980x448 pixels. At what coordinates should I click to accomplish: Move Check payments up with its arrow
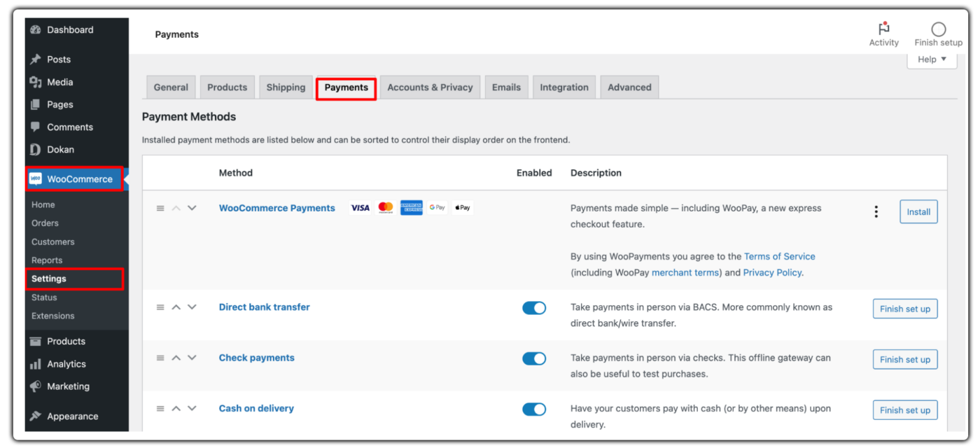(x=176, y=357)
